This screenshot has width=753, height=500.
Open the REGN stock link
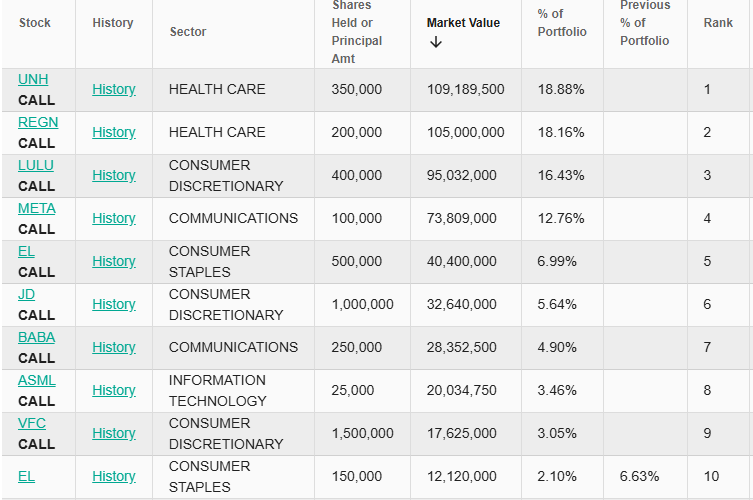[38, 122]
